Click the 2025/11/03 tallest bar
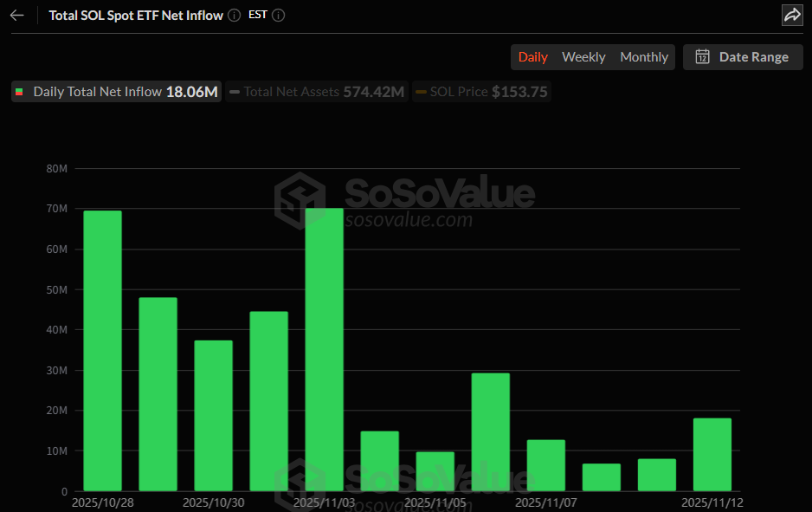812x512 pixels. click(x=324, y=349)
